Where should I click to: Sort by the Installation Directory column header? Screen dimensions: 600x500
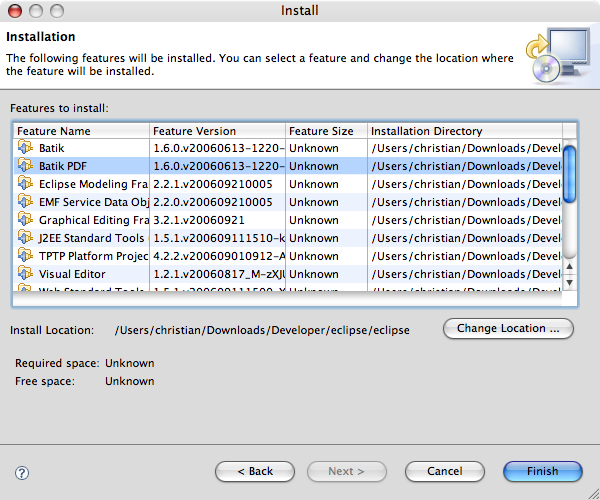(x=465, y=131)
